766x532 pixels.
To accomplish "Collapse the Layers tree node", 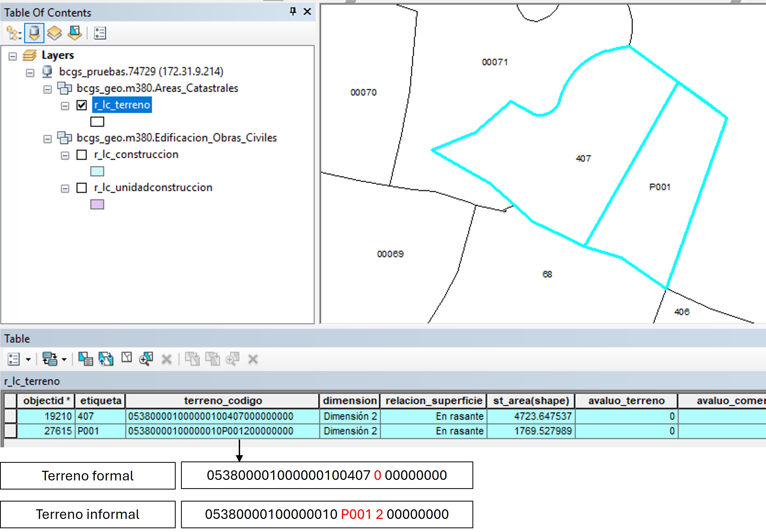I will tap(12, 56).
